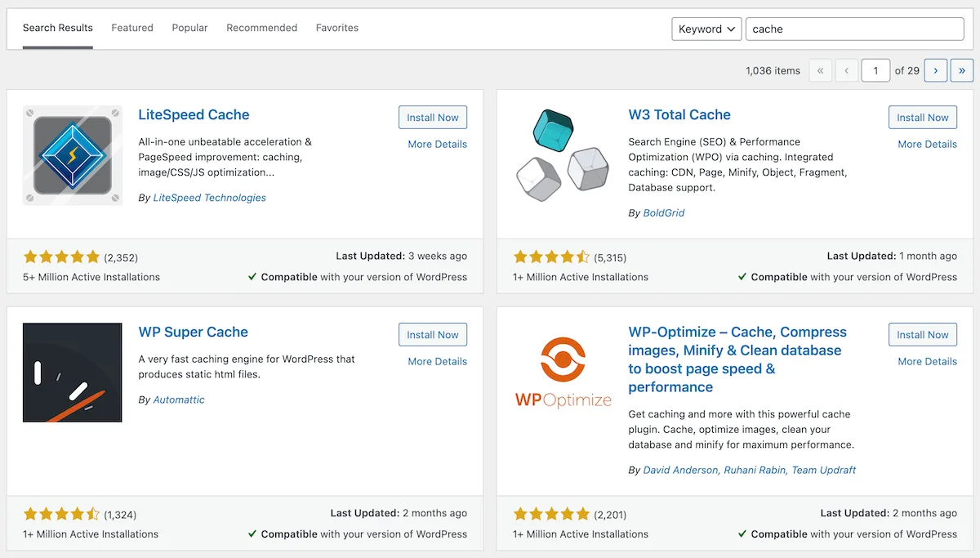Viewport: 980px width, 558px height.
Task: Go to next page of results
Action: (x=936, y=70)
